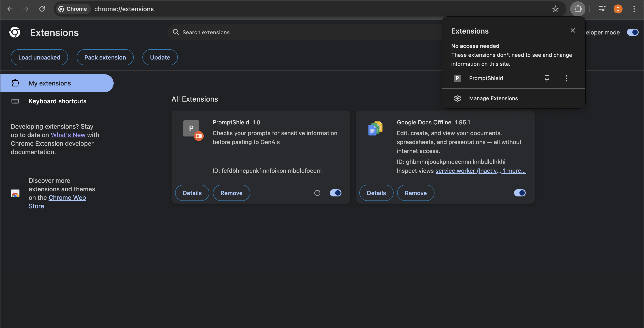Click the back navigation arrow

pos(10,9)
